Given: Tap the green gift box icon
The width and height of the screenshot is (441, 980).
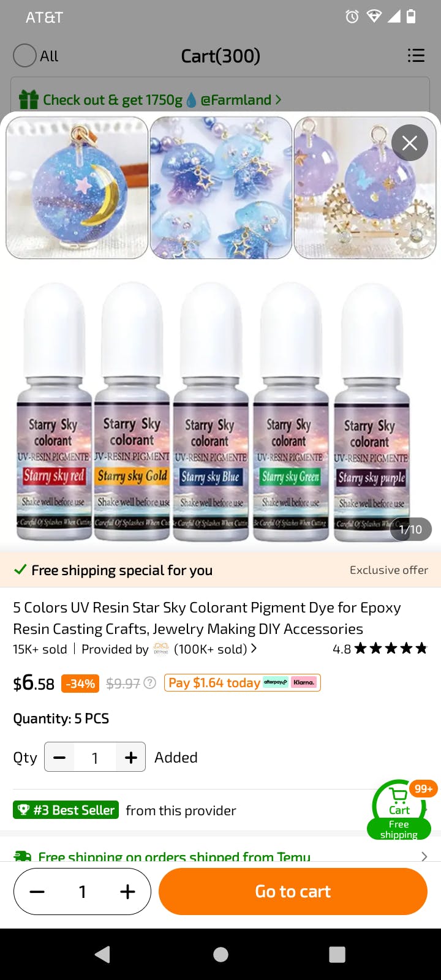Looking at the screenshot, I should click(28, 100).
